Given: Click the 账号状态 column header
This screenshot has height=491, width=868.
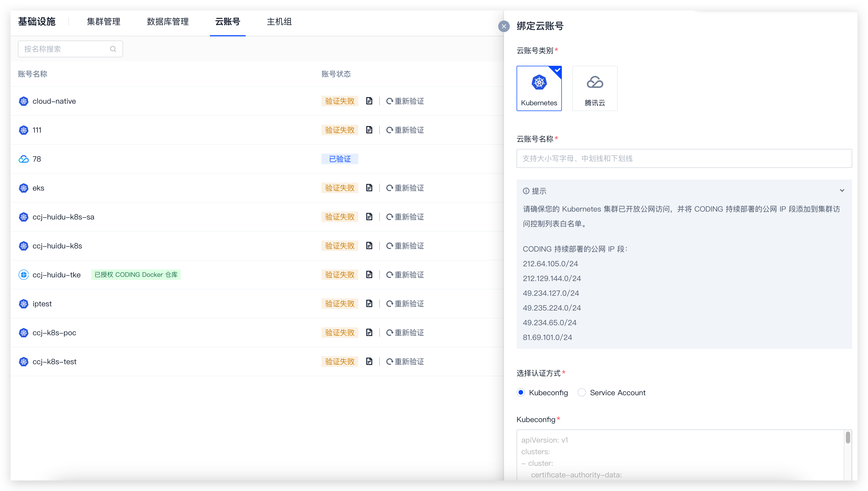Looking at the screenshot, I should click(336, 74).
